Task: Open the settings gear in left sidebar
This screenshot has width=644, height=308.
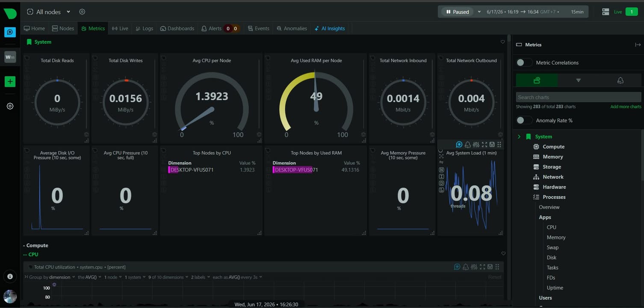Action: click(x=10, y=106)
